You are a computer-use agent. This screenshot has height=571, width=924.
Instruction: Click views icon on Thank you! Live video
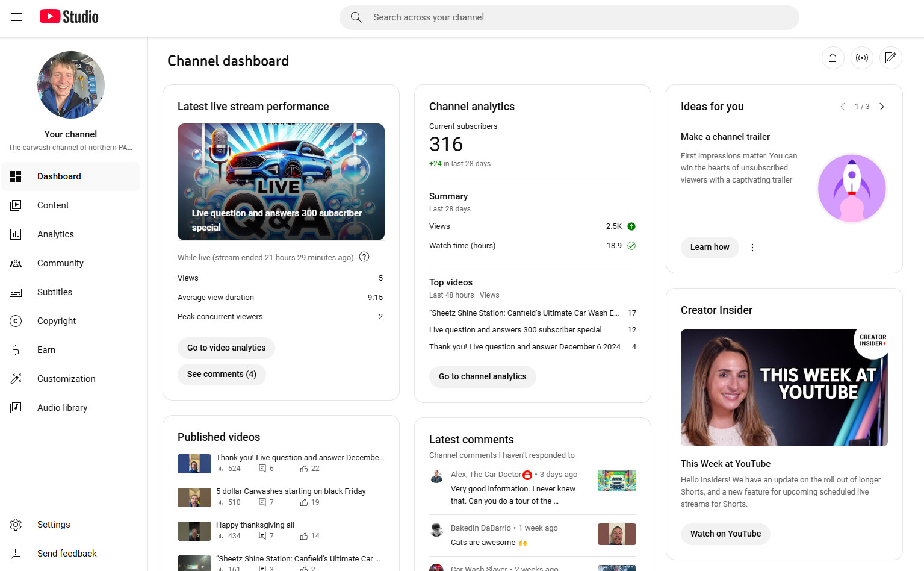click(x=221, y=469)
